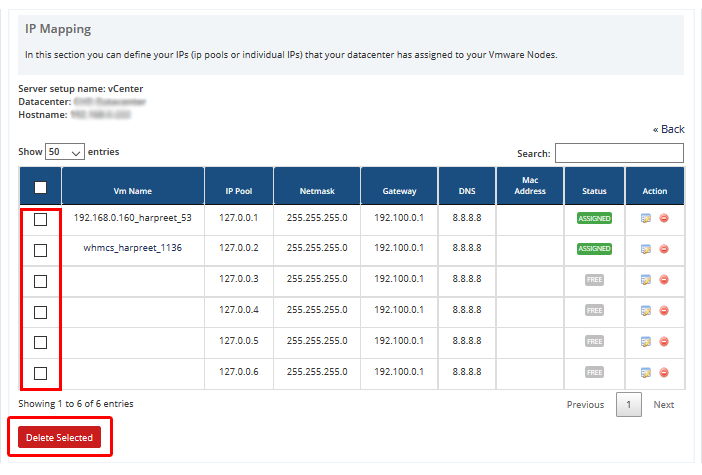Image resolution: width=702 pixels, height=475 pixels.
Task: Remove the 127.0.0.4 IP entry
Action: coord(664,311)
